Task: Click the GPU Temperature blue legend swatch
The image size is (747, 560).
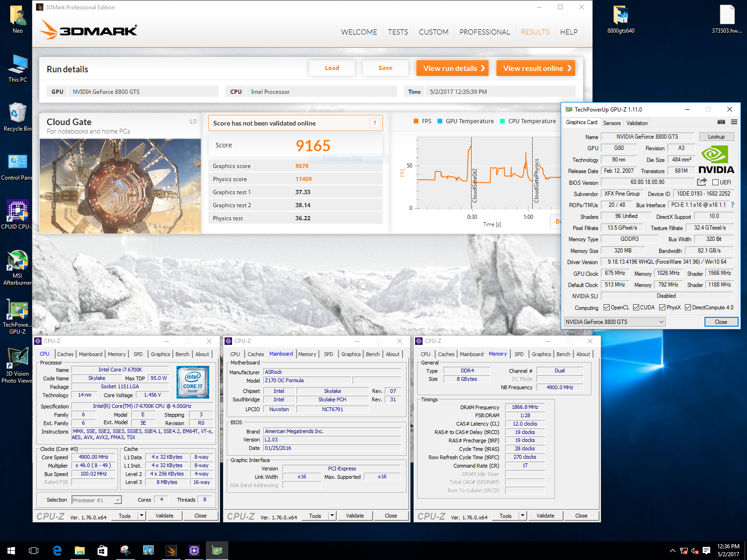Action: [x=440, y=121]
